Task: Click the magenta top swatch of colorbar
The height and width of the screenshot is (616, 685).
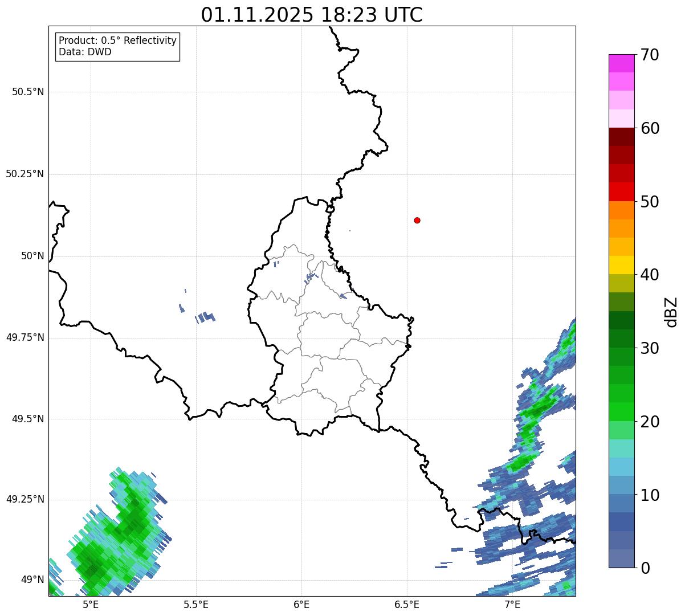Action: pyautogui.click(x=622, y=63)
